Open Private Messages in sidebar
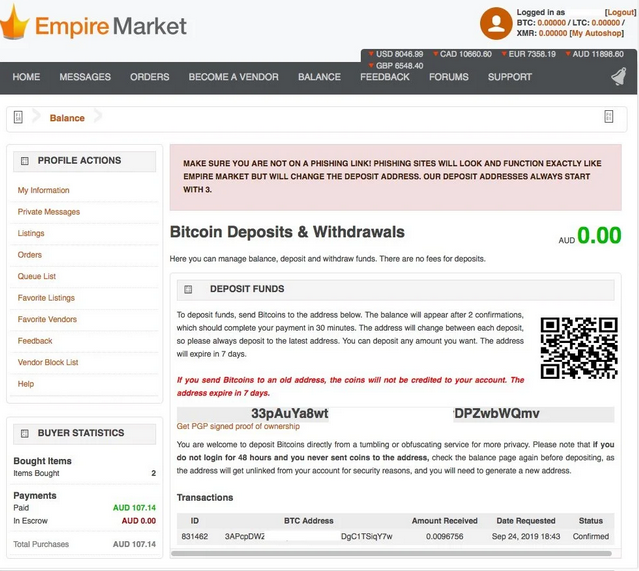 click(x=48, y=212)
